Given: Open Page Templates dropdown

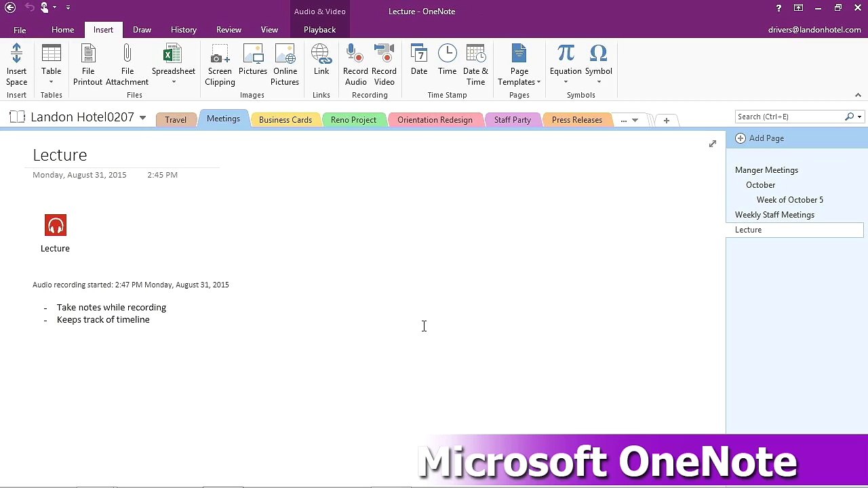Looking at the screenshot, I should click(519, 64).
